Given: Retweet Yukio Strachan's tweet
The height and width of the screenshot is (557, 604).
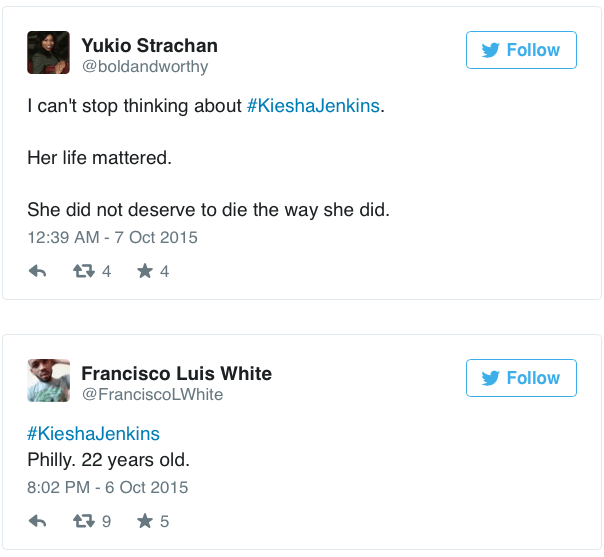Looking at the screenshot, I should click(x=84, y=271).
